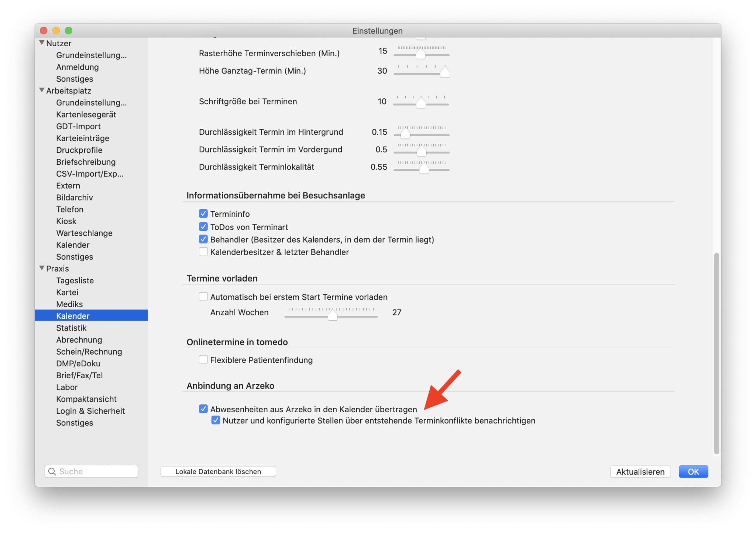Select Labor in sidebar
This screenshot has height=533, width=756.
tap(67, 387)
